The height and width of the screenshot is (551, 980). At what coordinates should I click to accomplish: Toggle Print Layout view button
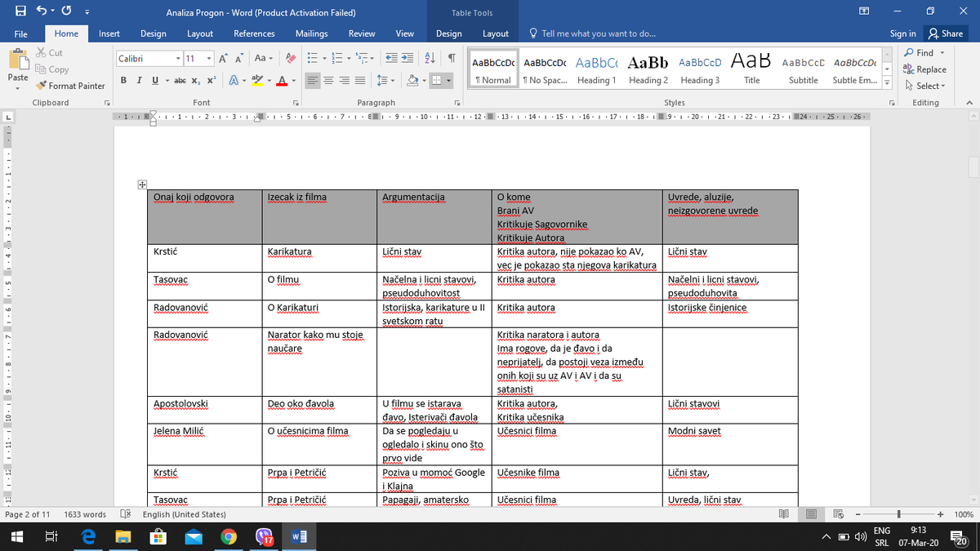(811, 514)
